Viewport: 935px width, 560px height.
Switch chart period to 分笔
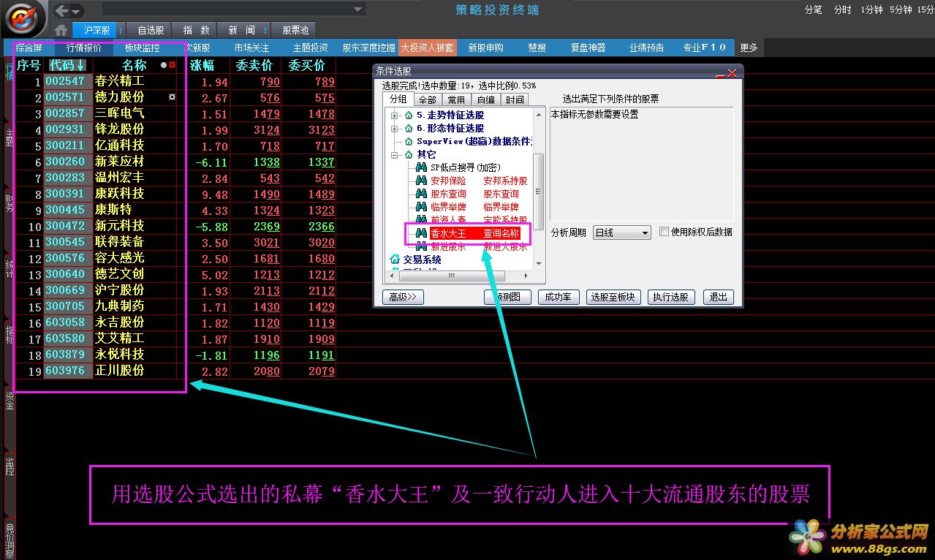[813, 10]
